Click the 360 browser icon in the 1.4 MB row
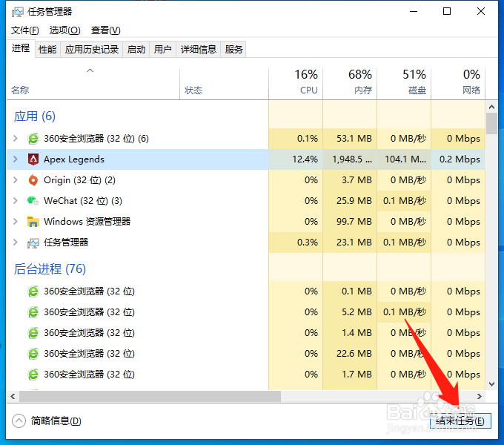 click(33, 333)
